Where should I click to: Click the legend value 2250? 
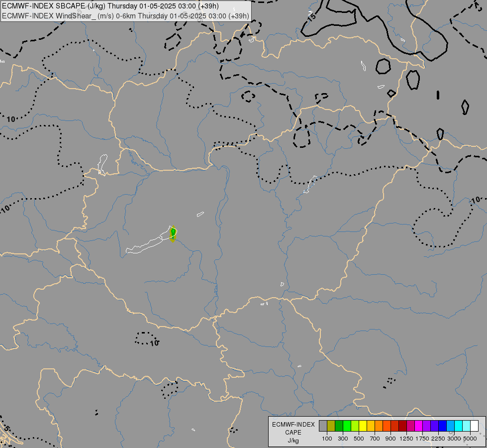[x=438, y=439]
